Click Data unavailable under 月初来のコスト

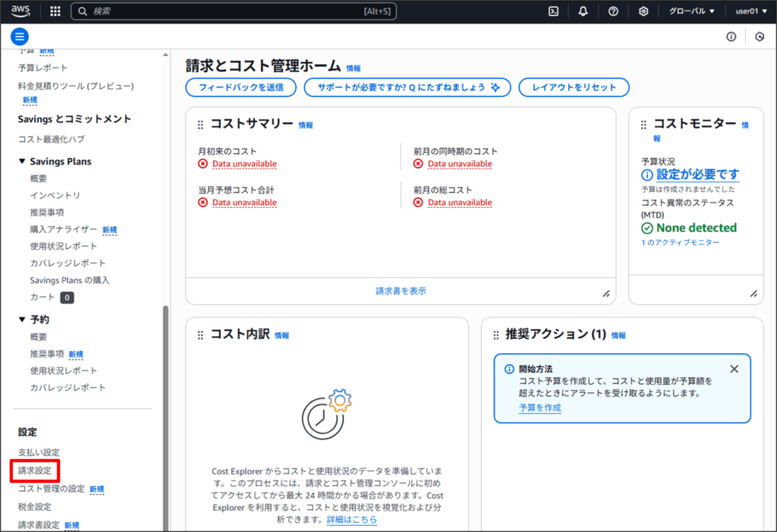click(x=244, y=164)
